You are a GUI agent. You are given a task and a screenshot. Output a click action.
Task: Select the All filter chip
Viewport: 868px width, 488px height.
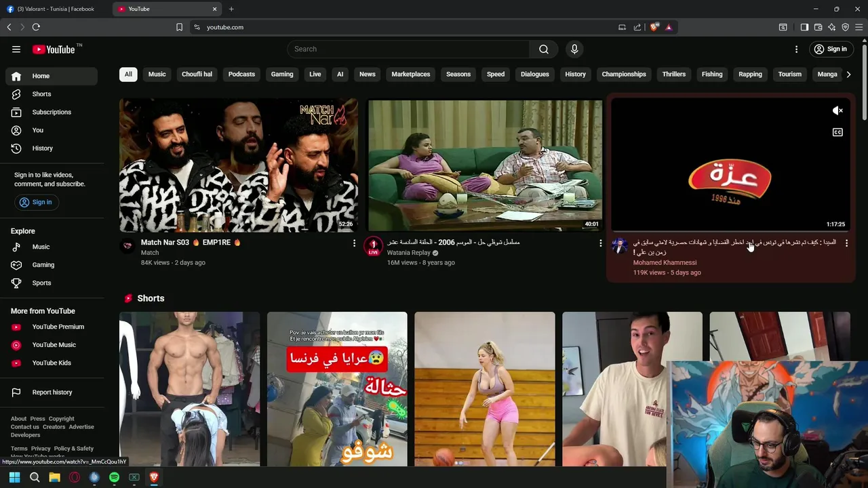[128, 74]
